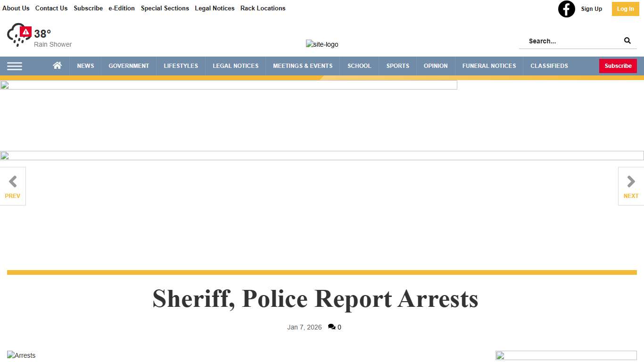The image size is (644, 362).
Task: Expand the SPORTS section menu
Action: pyautogui.click(x=397, y=66)
